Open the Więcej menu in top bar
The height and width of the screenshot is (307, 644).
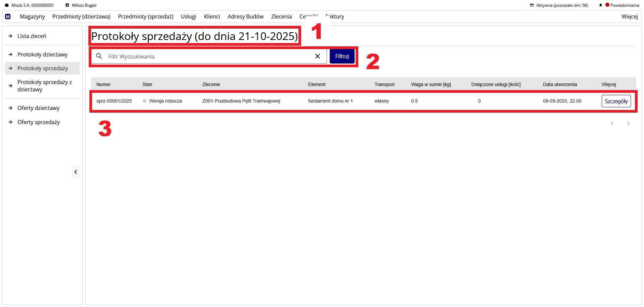coord(629,16)
